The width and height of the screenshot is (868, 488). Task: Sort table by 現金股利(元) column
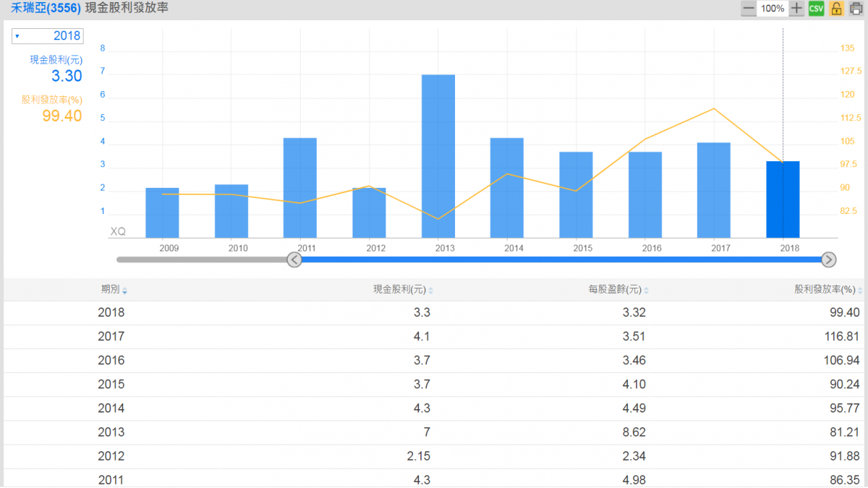[x=404, y=290]
